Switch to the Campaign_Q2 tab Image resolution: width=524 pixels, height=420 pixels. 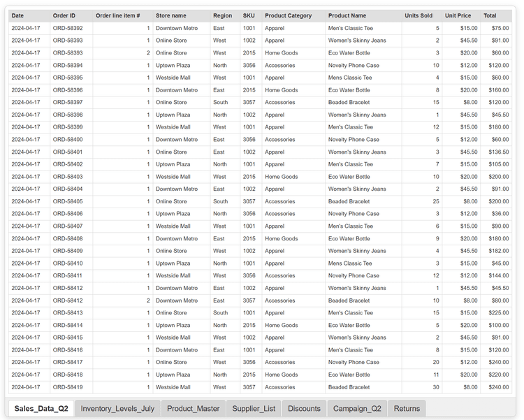357,408
